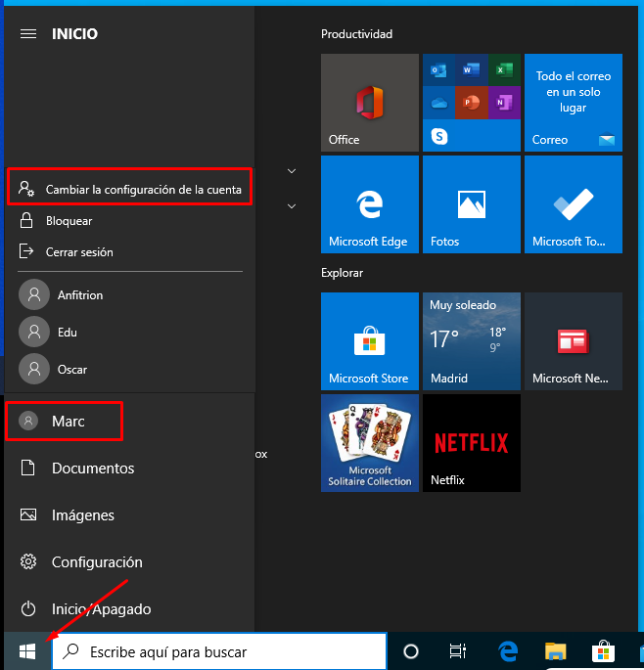
Task: Open Madrid weather tile
Action: coord(471,341)
